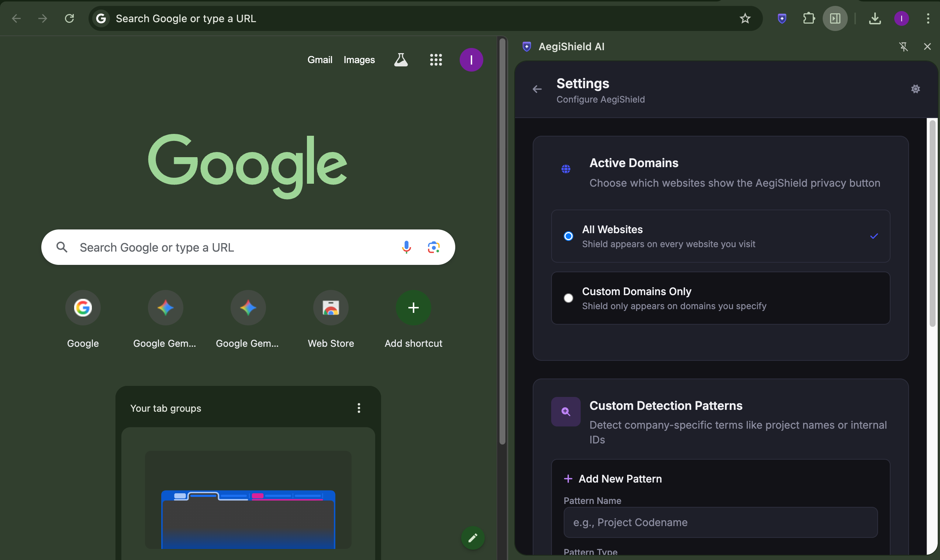The width and height of the screenshot is (940, 560).
Task: Open the Google apps grid
Action: click(x=436, y=60)
